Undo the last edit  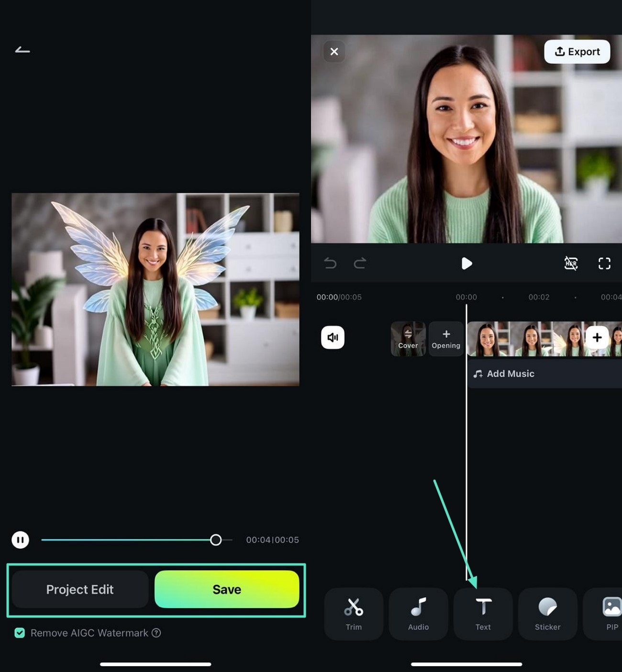[330, 263]
